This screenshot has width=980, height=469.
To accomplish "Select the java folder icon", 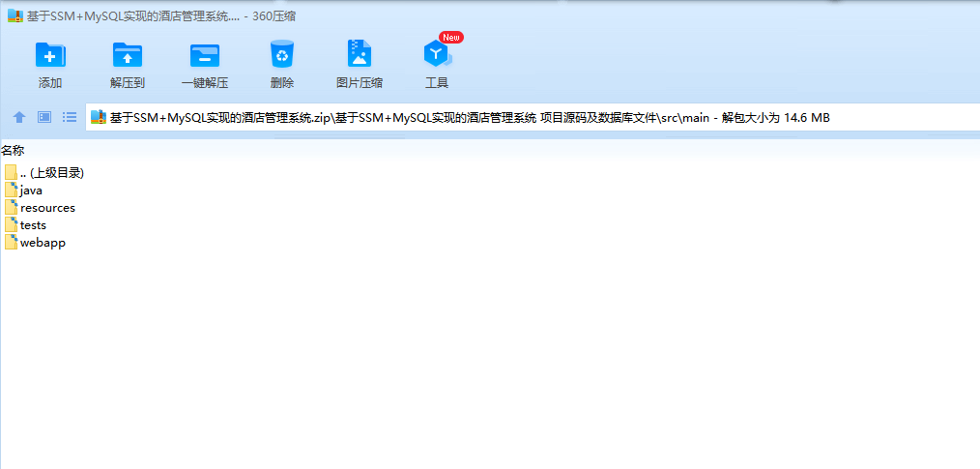I will point(12,191).
